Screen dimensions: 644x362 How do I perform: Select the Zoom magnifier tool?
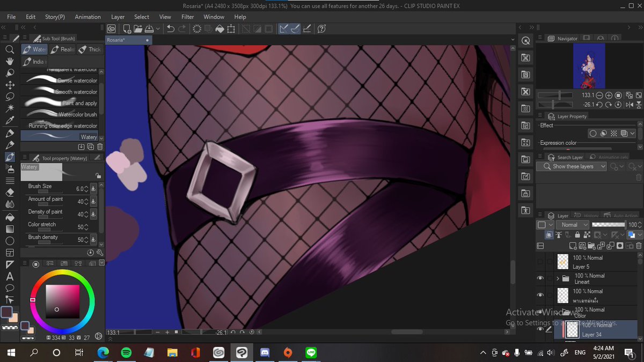tap(9, 49)
